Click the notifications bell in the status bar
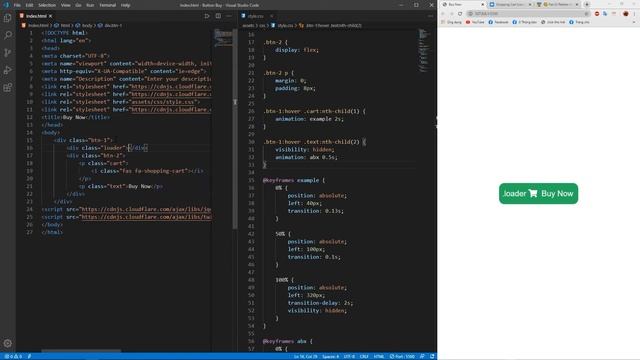The height and width of the screenshot is (360, 640). [432, 356]
